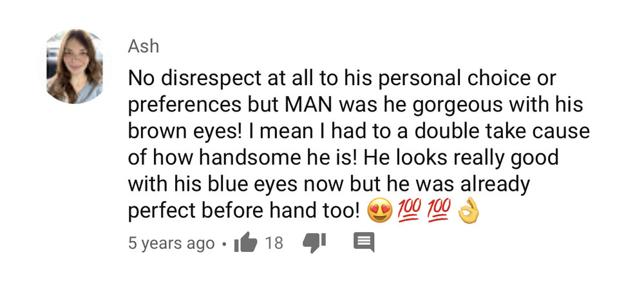Click the OK hand emoji

[469, 211]
